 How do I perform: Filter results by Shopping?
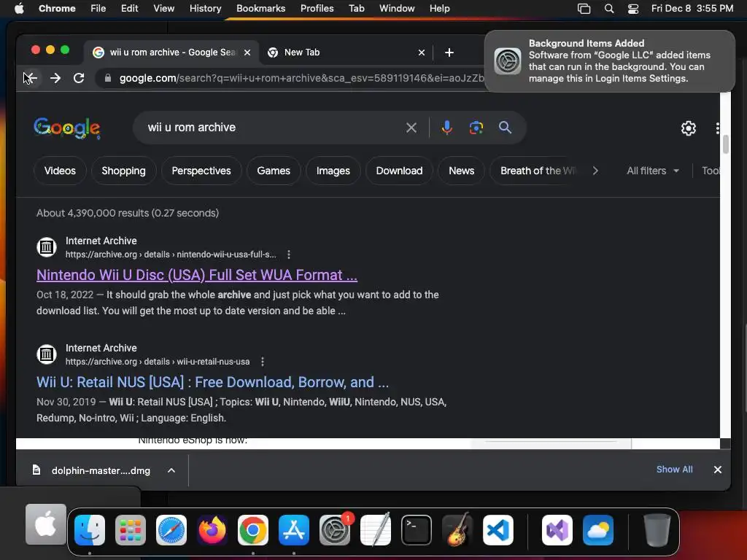(x=124, y=171)
